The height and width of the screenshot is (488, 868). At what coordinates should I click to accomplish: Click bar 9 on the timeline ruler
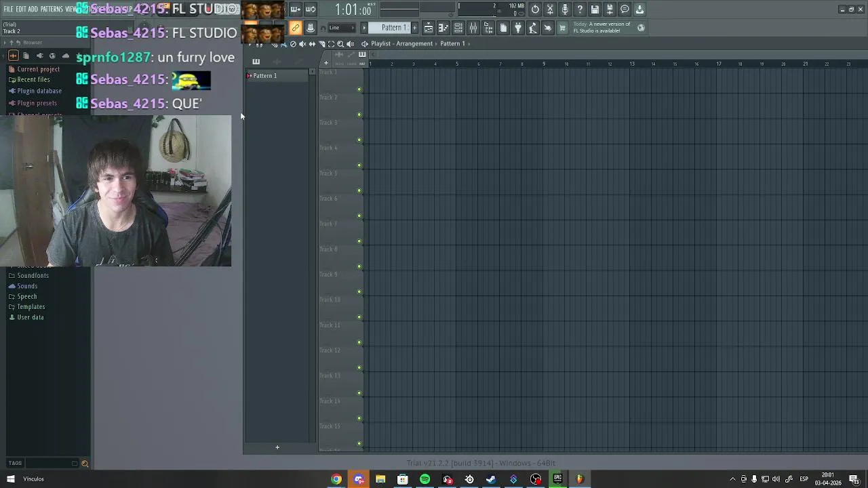click(543, 64)
